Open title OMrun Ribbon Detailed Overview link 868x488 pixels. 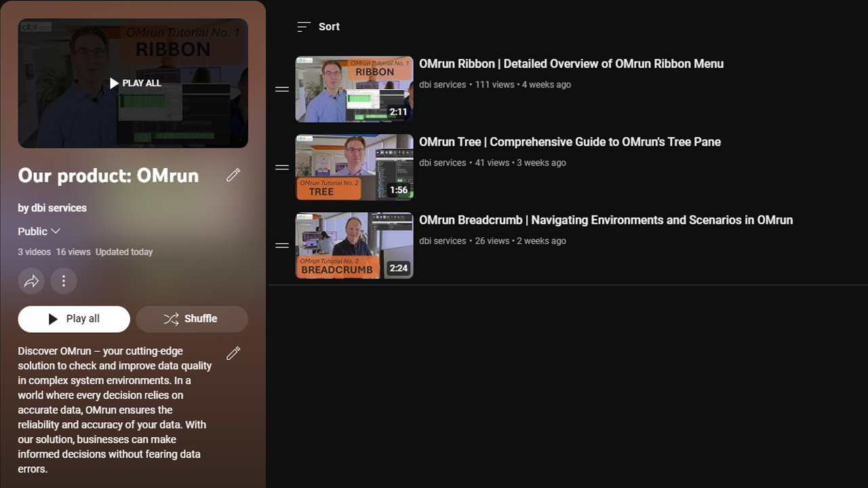tap(571, 64)
